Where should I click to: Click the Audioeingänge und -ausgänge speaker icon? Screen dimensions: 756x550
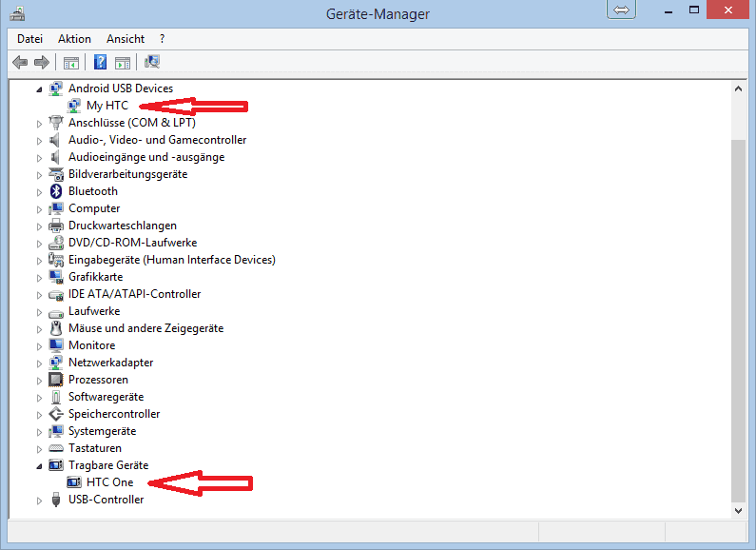56,157
